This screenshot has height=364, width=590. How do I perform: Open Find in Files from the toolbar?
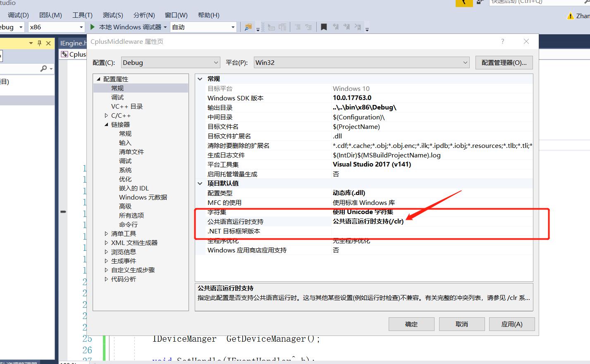click(248, 27)
